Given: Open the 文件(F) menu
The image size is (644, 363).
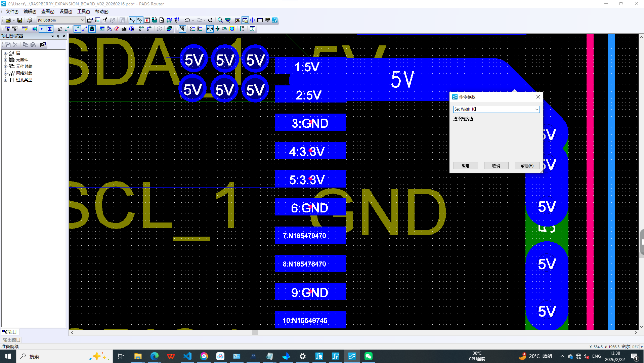Looking at the screenshot, I should (12, 11).
